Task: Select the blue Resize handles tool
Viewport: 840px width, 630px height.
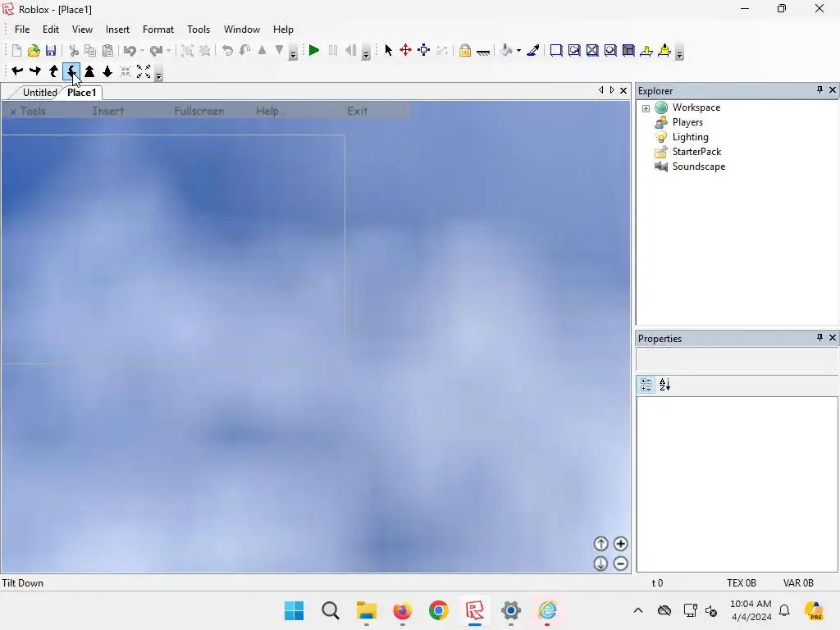Action: [424, 50]
